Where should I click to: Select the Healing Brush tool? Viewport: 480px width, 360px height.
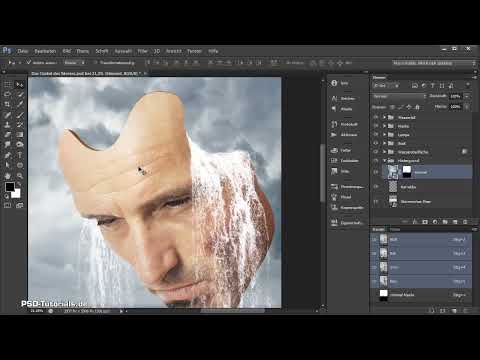(8, 115)
